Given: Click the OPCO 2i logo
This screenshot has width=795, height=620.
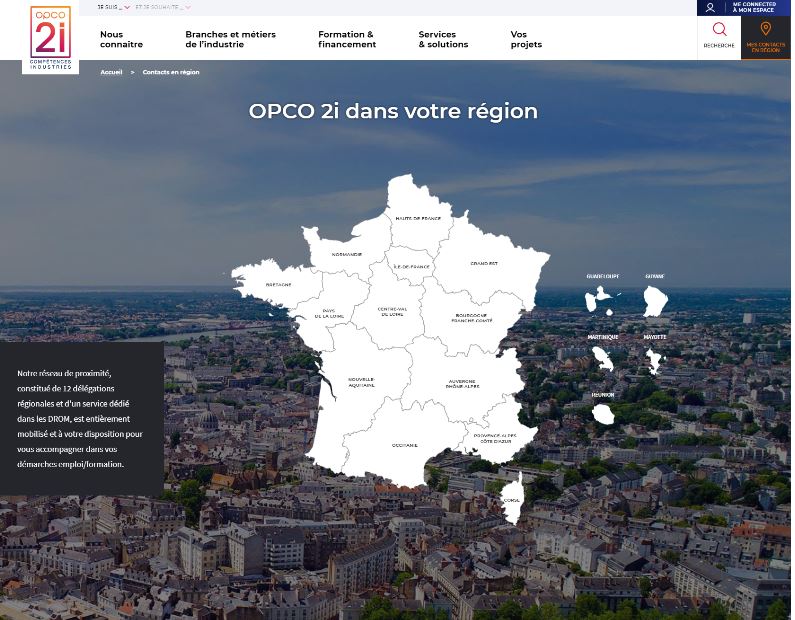Looking at the screenshot, I should (x=50, y=37).
